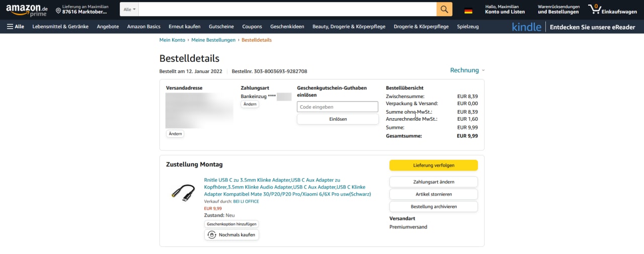Click the Kindle logo banner

[526, 27]
